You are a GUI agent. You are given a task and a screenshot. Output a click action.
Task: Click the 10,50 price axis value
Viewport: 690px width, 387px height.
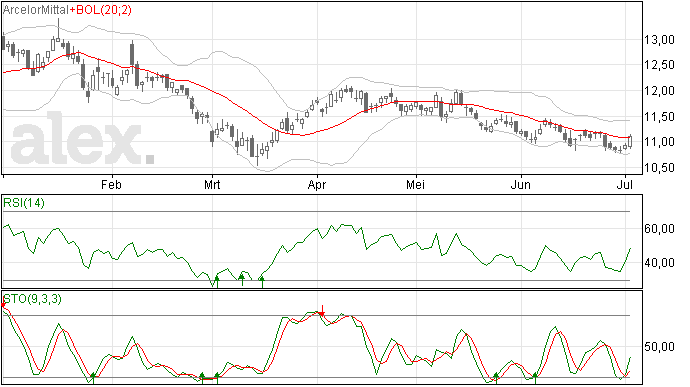660,168
